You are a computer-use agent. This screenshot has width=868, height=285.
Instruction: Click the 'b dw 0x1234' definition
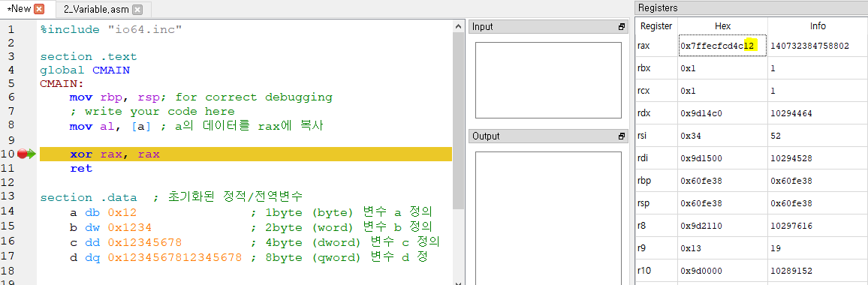[x=110, y=227]
